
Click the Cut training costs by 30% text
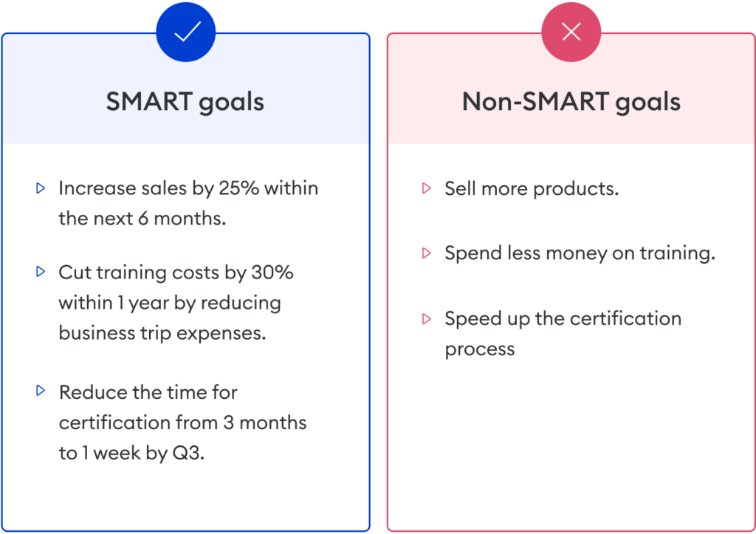pyautogui.click(x=176, y=273)
